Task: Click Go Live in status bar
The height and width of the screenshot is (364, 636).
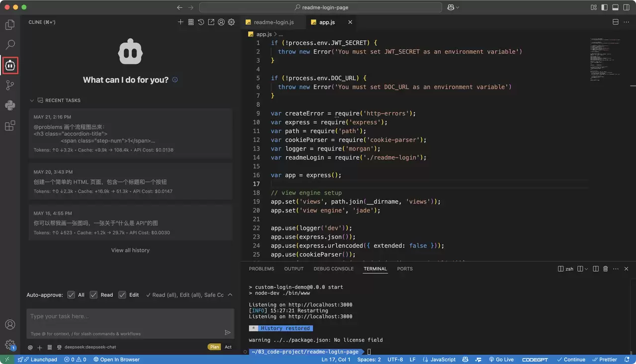Action: pyautogui.click(x=501, y=360)
